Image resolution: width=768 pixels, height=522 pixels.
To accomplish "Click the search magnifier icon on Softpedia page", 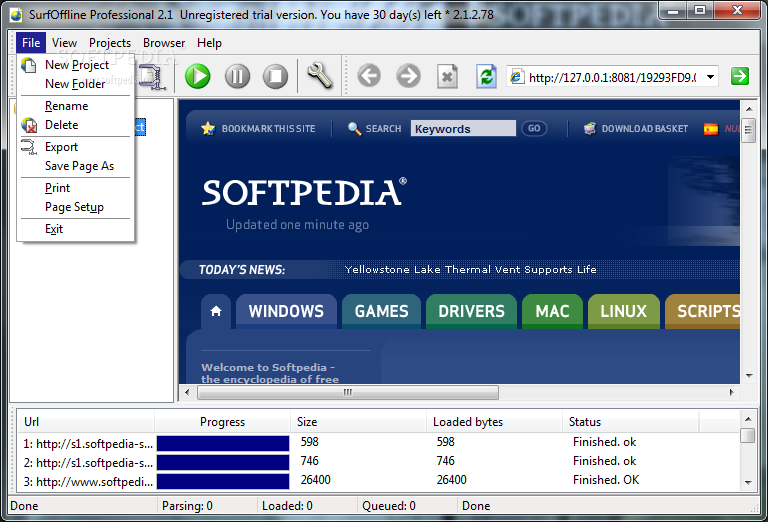I will [x=354, y=128].
